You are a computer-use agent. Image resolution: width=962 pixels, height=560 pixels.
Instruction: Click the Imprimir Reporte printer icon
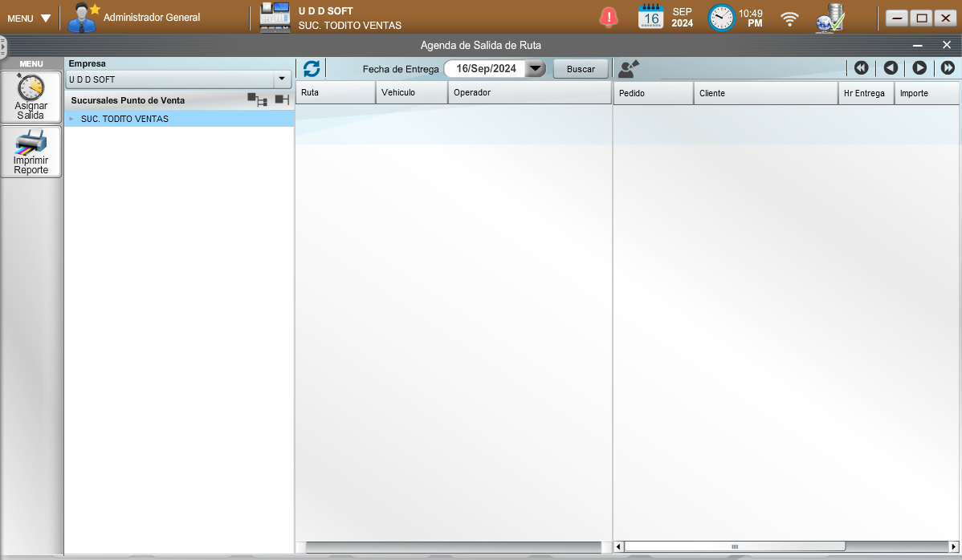[31, 143]
